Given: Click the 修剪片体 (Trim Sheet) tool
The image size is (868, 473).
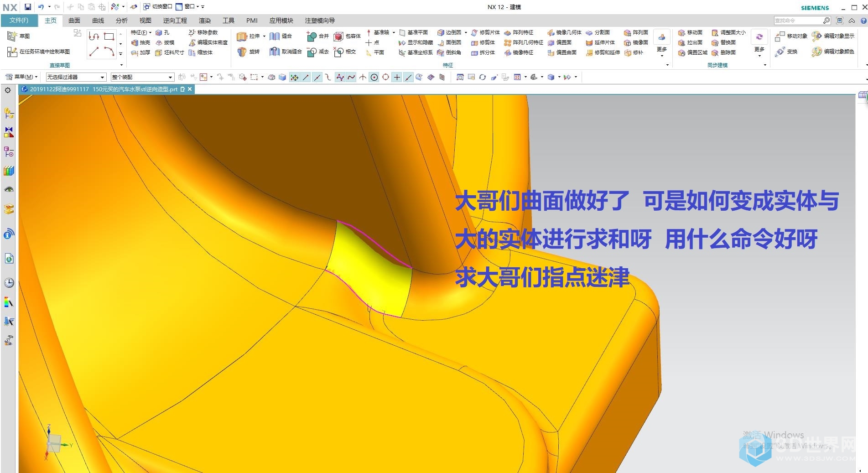Looking at the screenshot, I should (485, 32).
